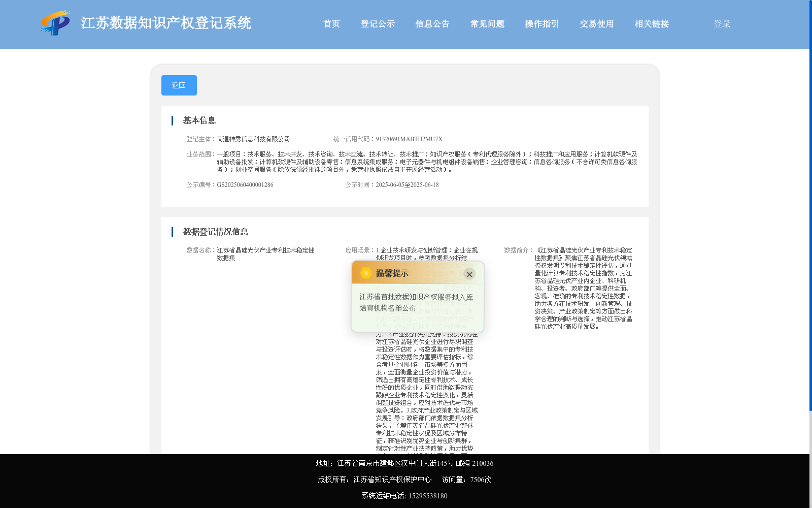Click the page vertical scrollbar

[x=810, y=206]
